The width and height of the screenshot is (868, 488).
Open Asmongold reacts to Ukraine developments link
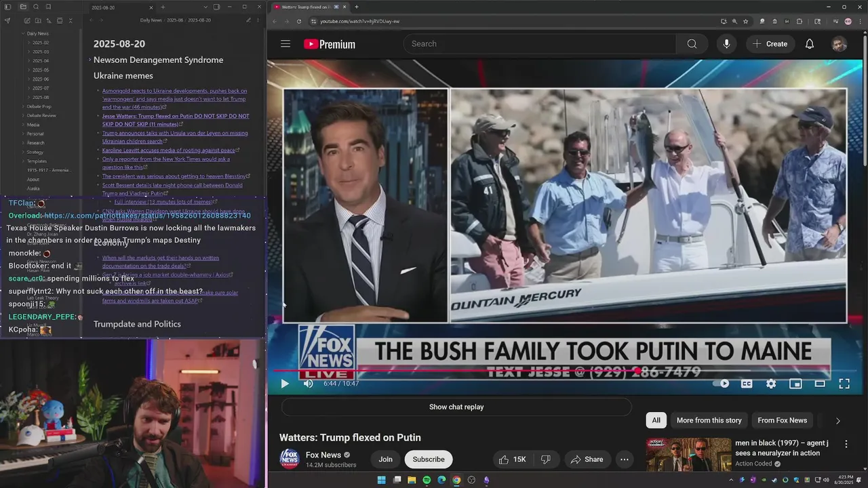[x=174, y=99]
